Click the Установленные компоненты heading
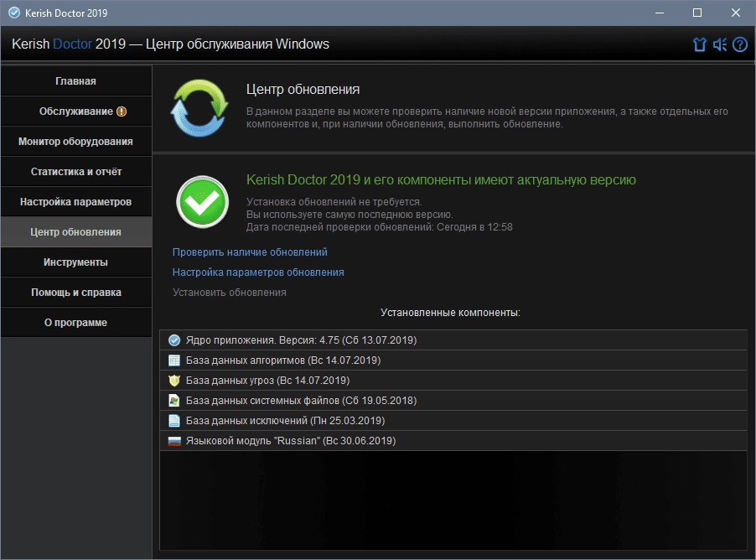The width and height of the screenshot is (756, 560). click(450, 313)
